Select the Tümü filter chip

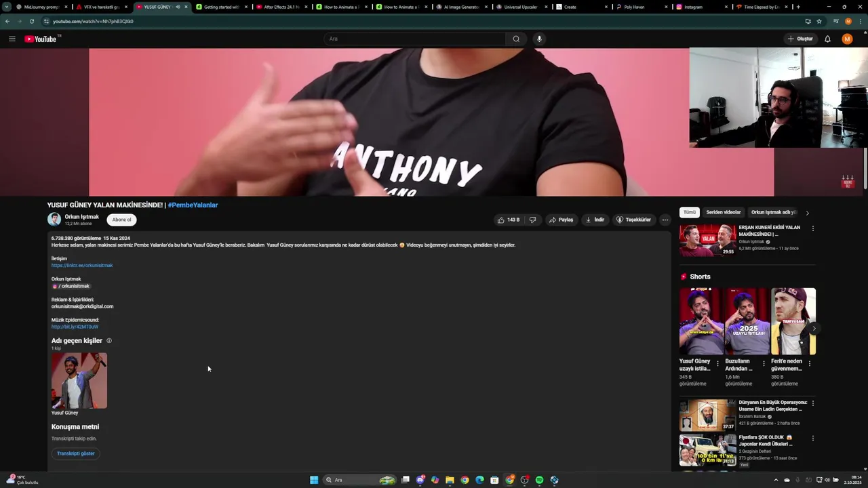pos(690,212)
